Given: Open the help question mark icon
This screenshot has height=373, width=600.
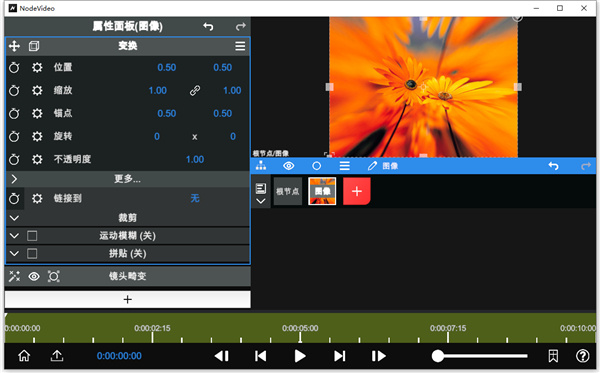Looking at the screenshot, I should pyautogui.click(x=582, y=356).
